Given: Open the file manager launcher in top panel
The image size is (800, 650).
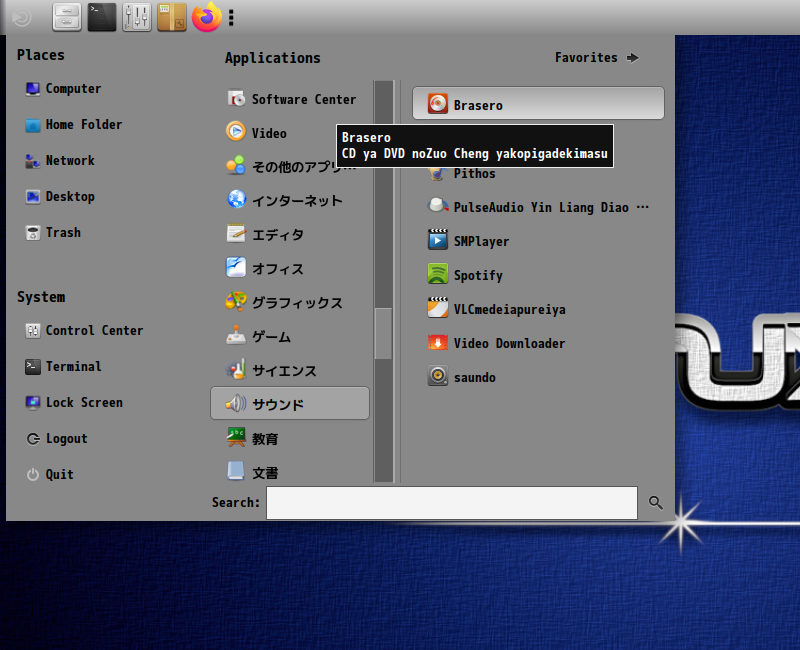Looking at the screenshot, I should (x=67, y=17).
